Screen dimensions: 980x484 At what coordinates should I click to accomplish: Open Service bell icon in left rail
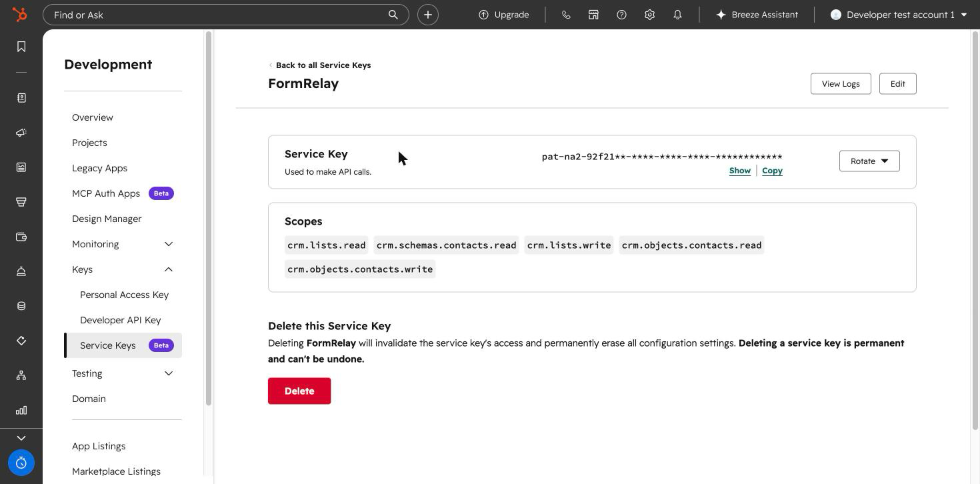[21, 271]
